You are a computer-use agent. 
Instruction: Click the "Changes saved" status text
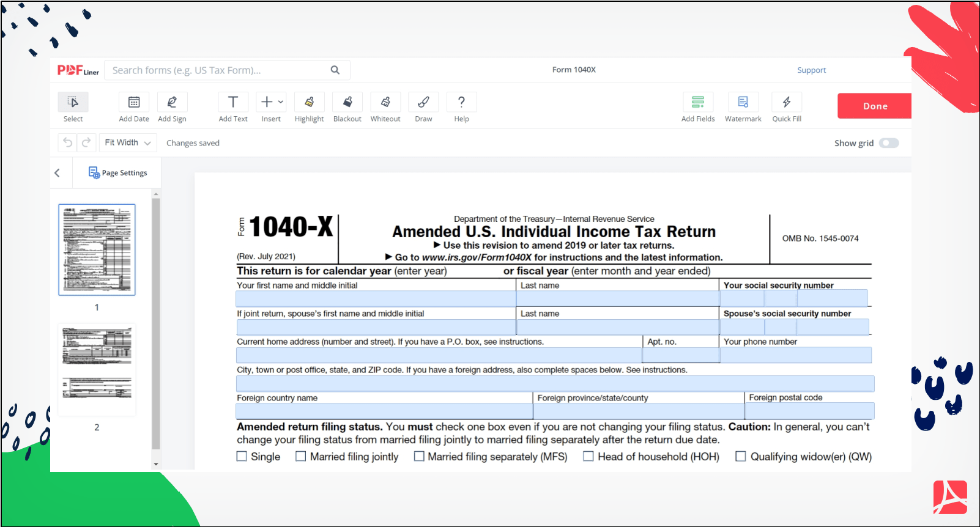tap(193, 143)
